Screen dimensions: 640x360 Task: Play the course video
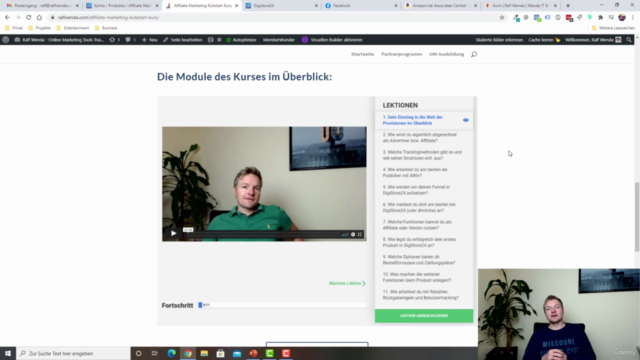pos(173,233)
